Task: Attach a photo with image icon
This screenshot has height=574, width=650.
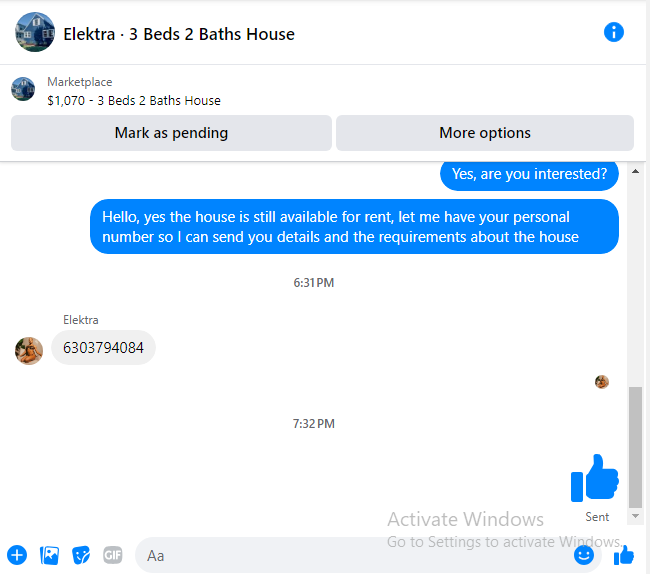Action: pyautogui.click(x=49, y=555)
